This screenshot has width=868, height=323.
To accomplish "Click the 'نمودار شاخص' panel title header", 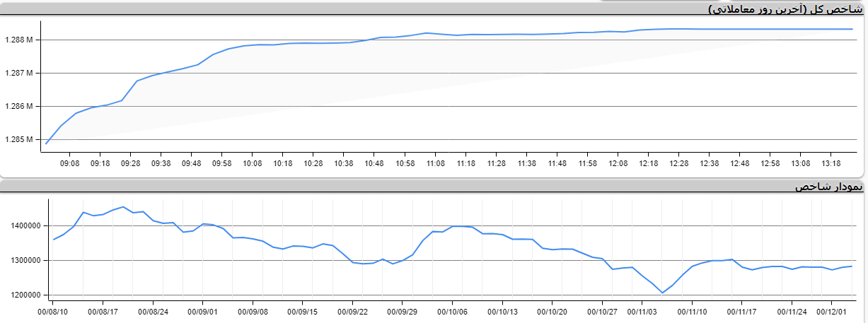I will pyautogui.click(x=828, y=187).
